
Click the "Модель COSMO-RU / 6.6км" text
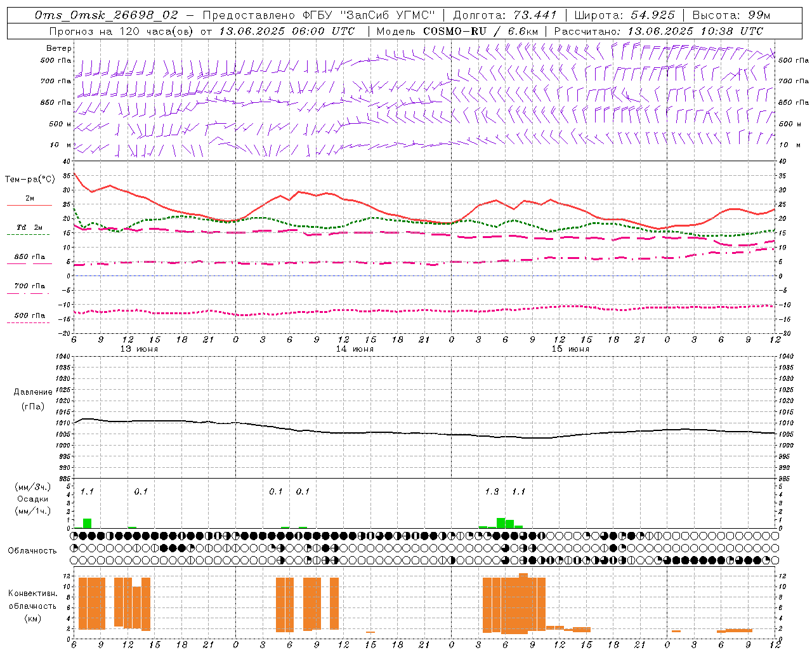[457, 31]
